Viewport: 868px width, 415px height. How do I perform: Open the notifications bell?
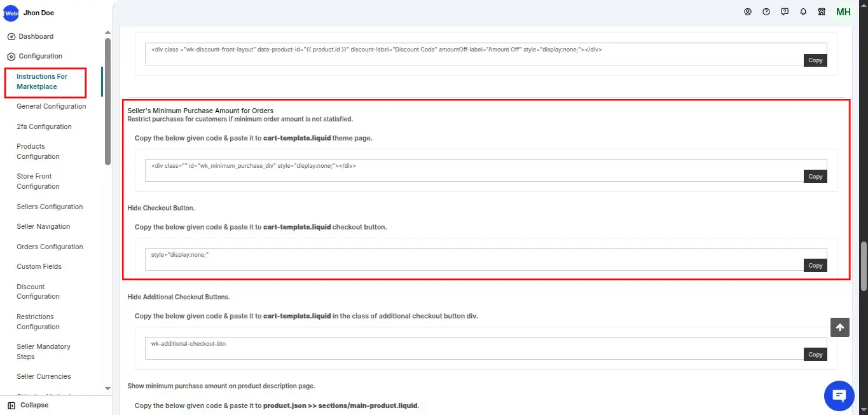click(x=803, y=12)
